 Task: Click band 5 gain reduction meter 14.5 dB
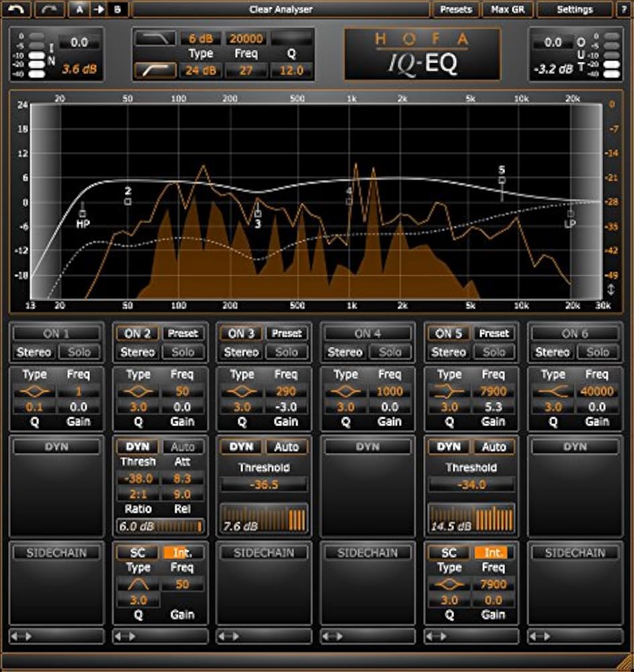tap(471, 519)
